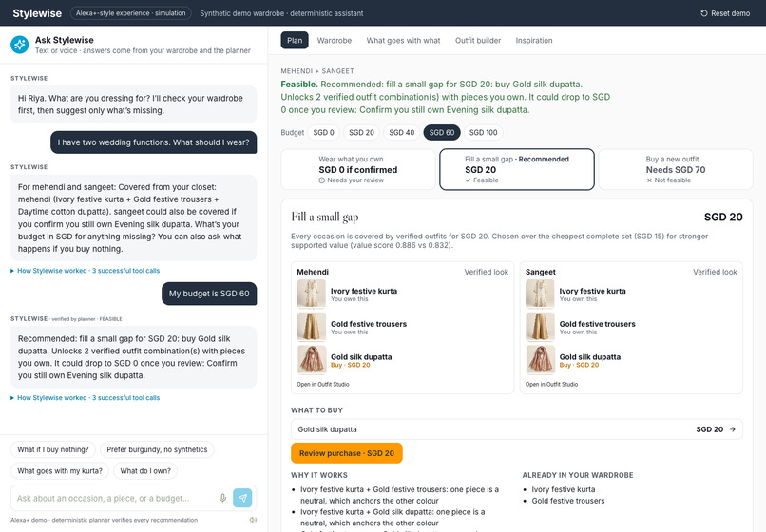Select budget SGD 100
The width and height of the screenshot is (766, 532).
[x=483, y=132]
